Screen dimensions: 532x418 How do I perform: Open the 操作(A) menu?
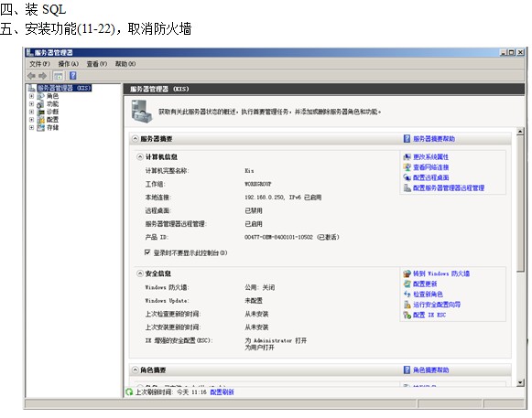(68, 64)
